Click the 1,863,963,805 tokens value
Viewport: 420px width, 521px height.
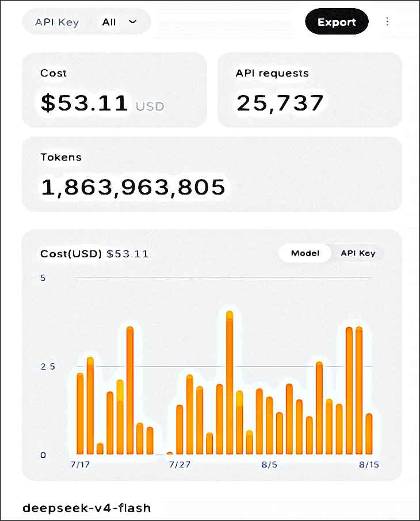tap(133, 187)
